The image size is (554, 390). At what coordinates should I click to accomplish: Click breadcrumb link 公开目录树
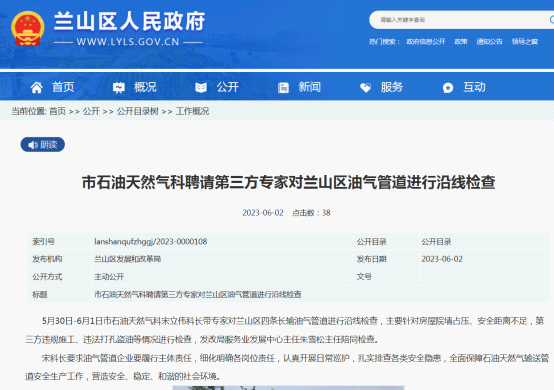137,111
